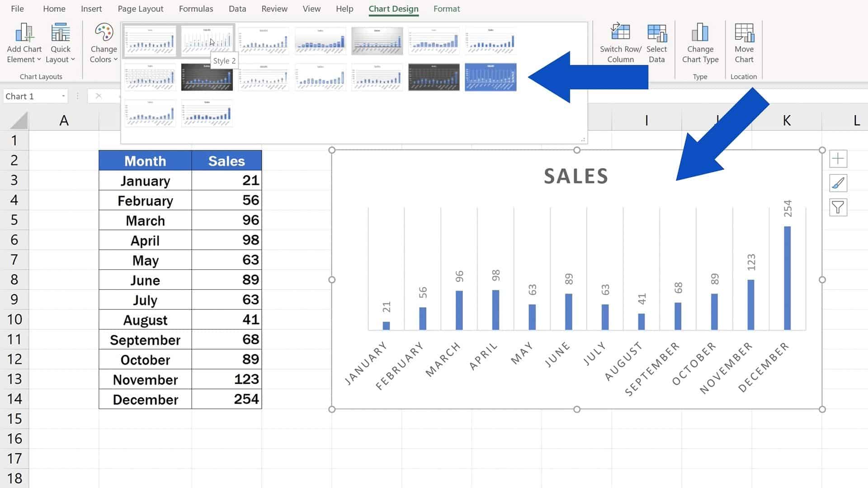Apply the seventh chart style in top row

click(491, 40)
